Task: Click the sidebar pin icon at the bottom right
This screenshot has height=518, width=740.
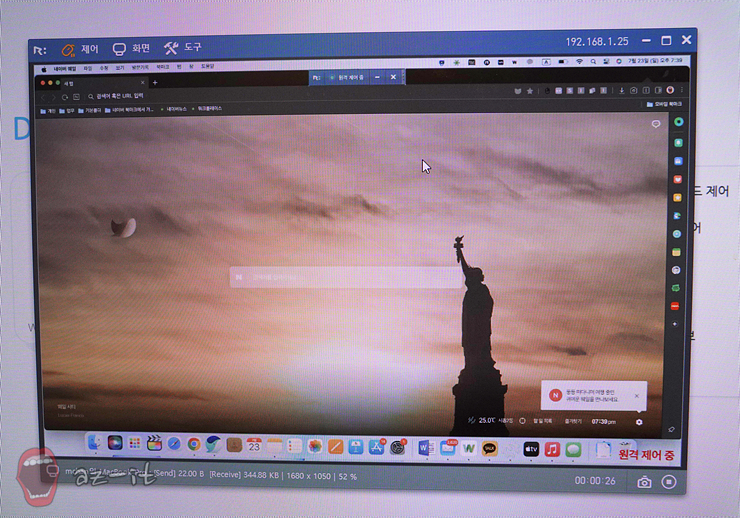Action: click(671, 429)
